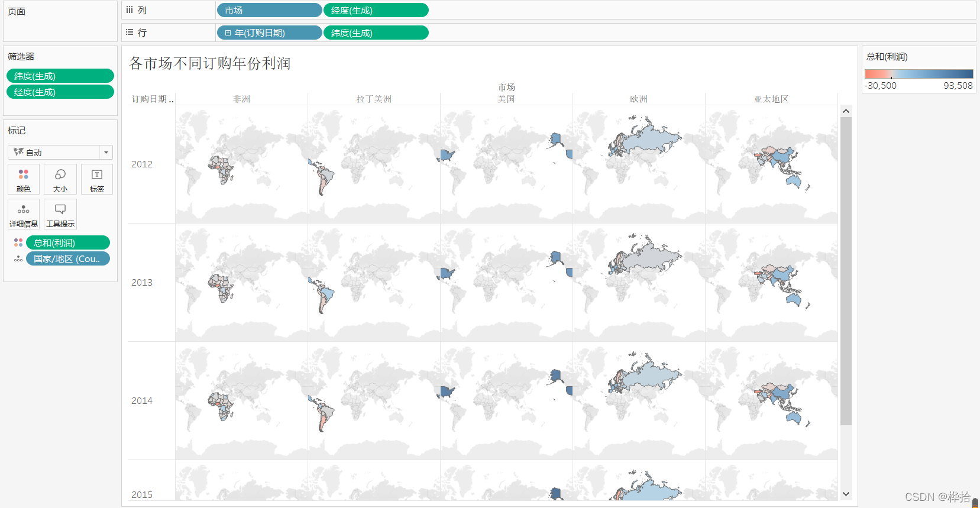
Task: Click color icon beside 总和(利润) pill
Action: coord(18,242)
